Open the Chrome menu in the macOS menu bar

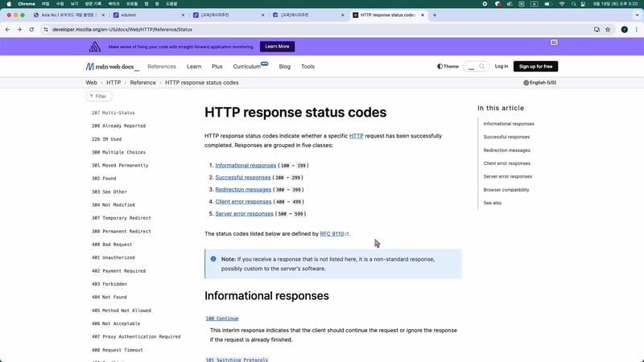click(26, 4)
